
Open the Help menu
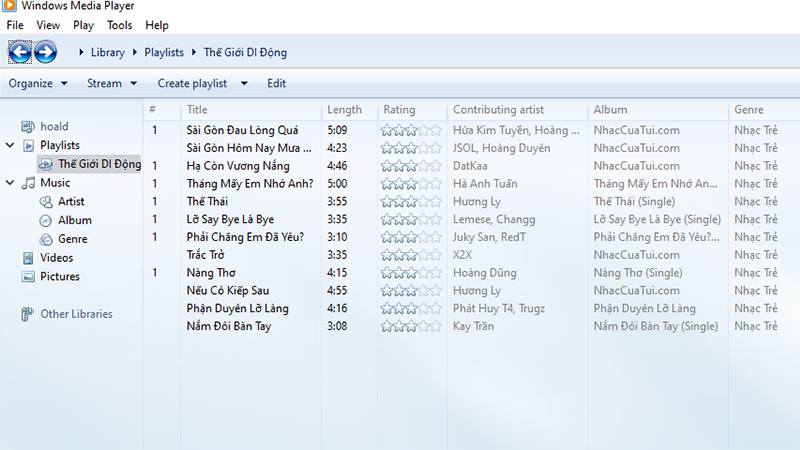pos(157,25)
